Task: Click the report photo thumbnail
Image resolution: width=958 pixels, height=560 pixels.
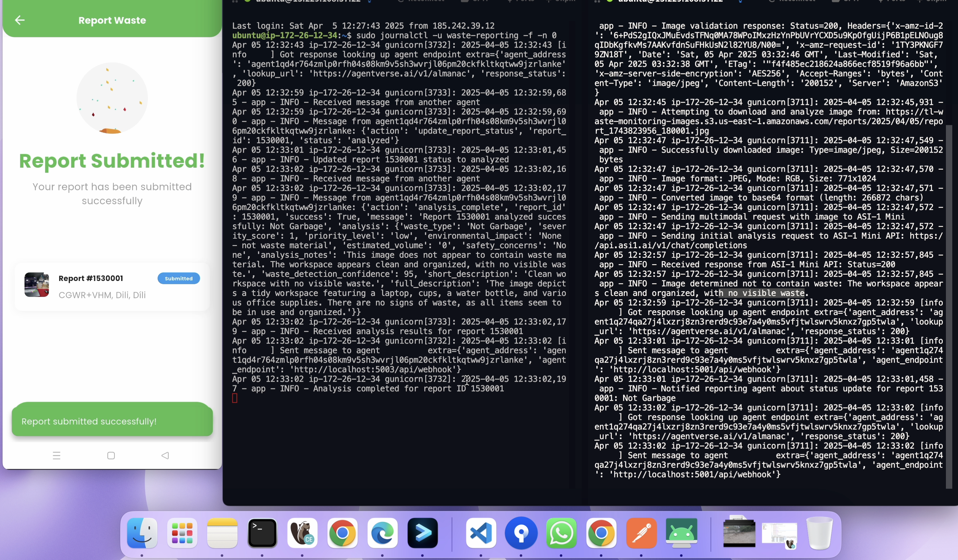Action: [x=37, y=284]
